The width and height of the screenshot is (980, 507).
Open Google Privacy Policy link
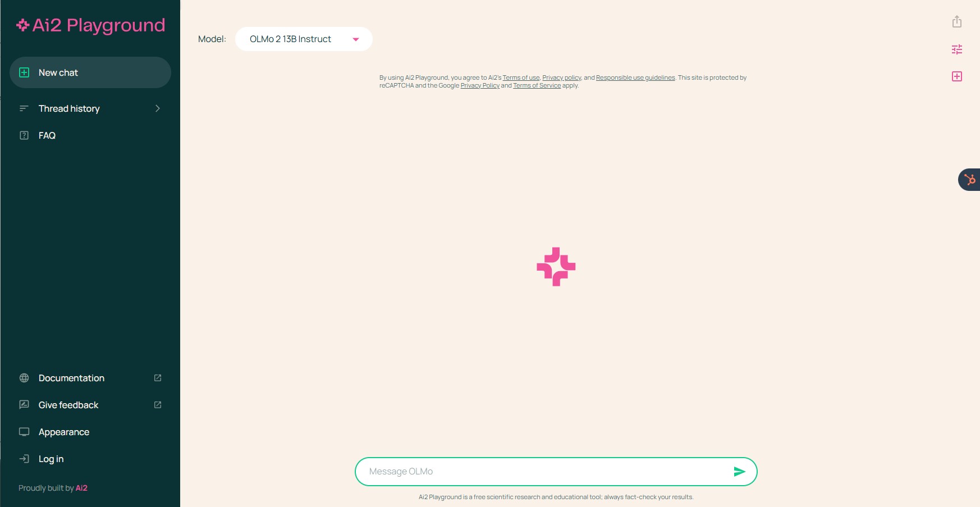pos(480,85)
